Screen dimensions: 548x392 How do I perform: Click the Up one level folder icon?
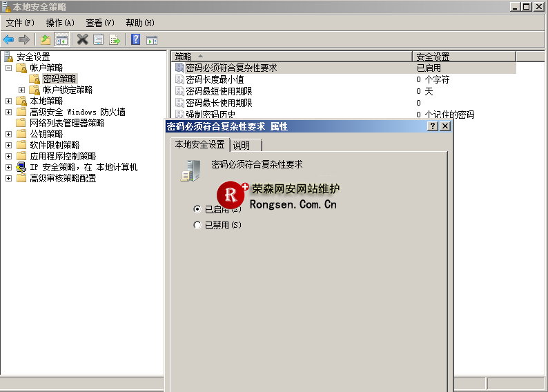[x=46, y=39]
